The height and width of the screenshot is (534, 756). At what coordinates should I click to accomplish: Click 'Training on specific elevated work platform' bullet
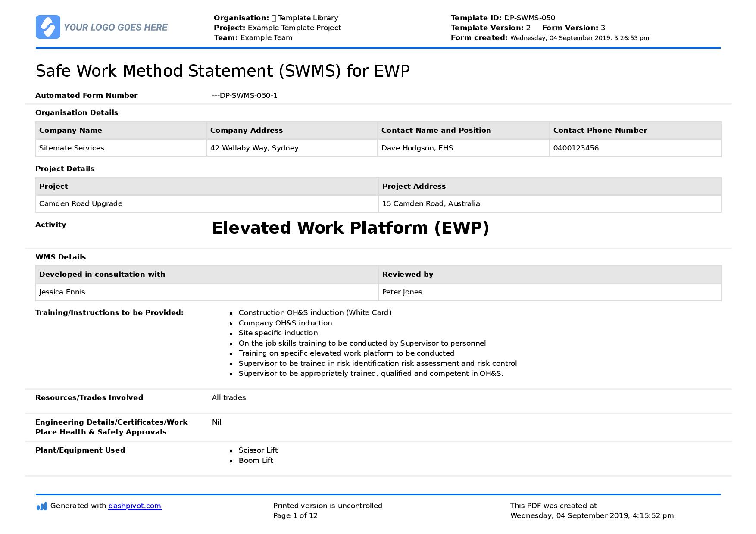pyautogui.click(x=347, y=353)
